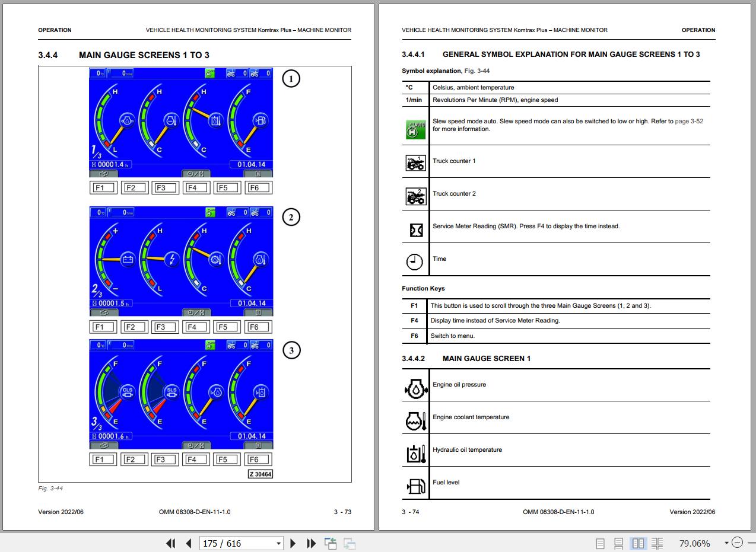Click the Truck counter 1 symbol
756x552 pixels.
pyautogui.click(x=415, y=162)
